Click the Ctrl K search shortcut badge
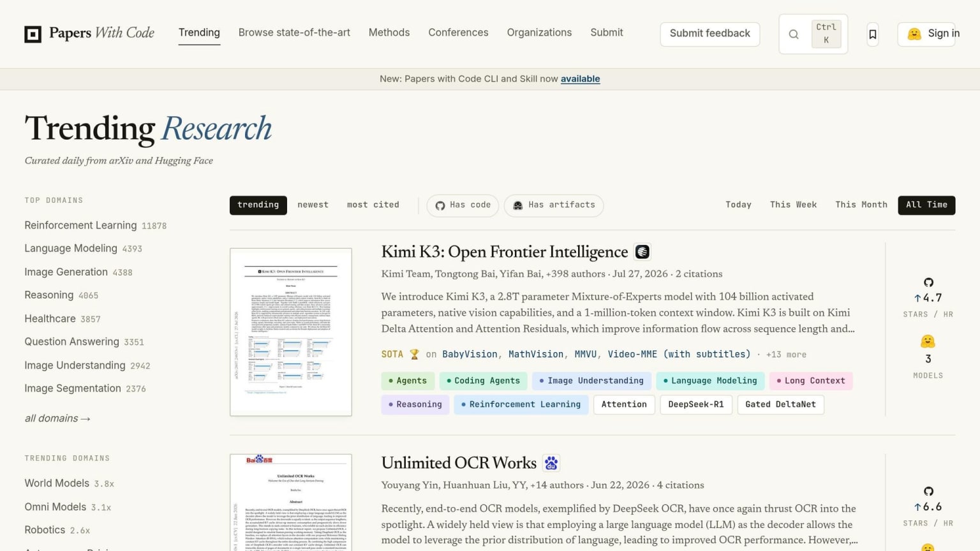The width and height of the screenshot is (980, 551). pyautogui.click(x=826, y=34)
